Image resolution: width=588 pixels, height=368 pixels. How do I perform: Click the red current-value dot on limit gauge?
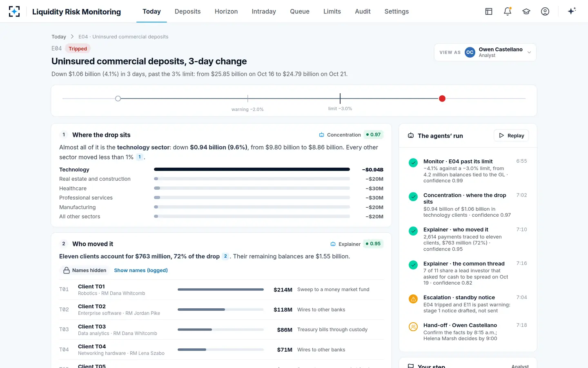point(442,99)
